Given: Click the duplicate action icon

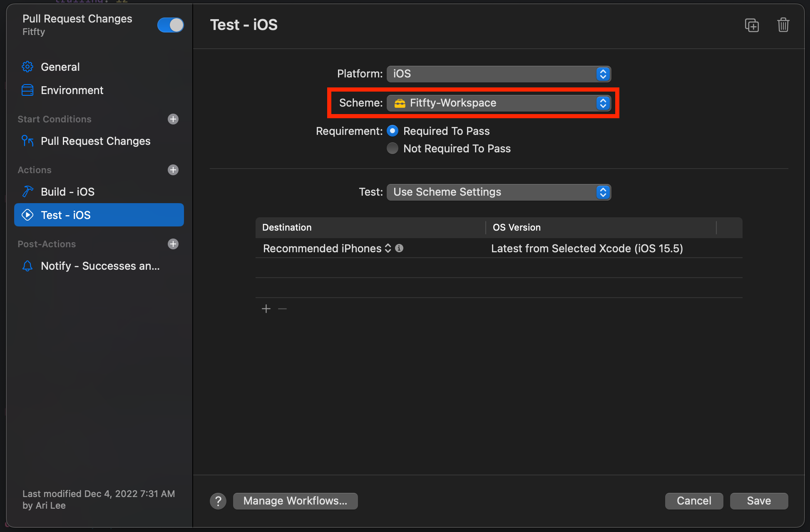Looking at the screenshot, I should pos(752,25).
